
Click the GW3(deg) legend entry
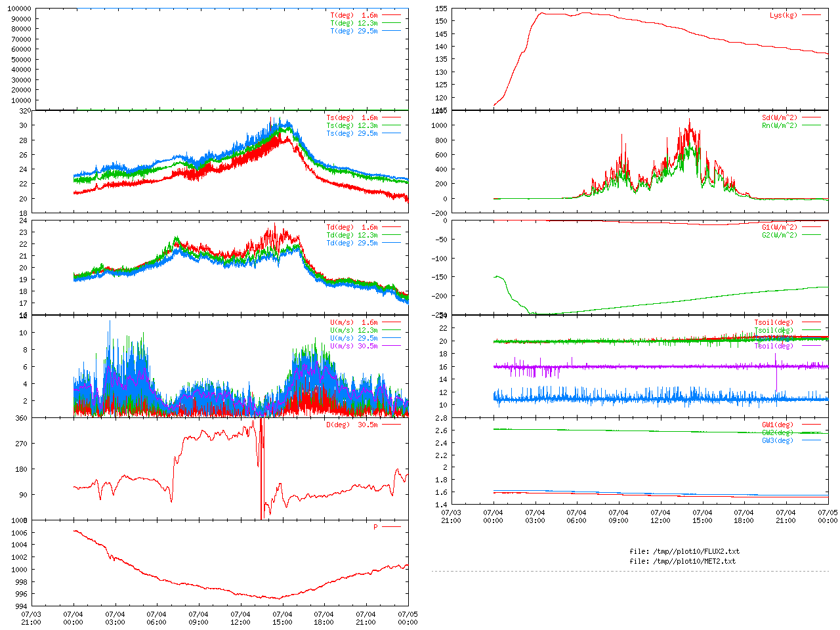[777, 440]
